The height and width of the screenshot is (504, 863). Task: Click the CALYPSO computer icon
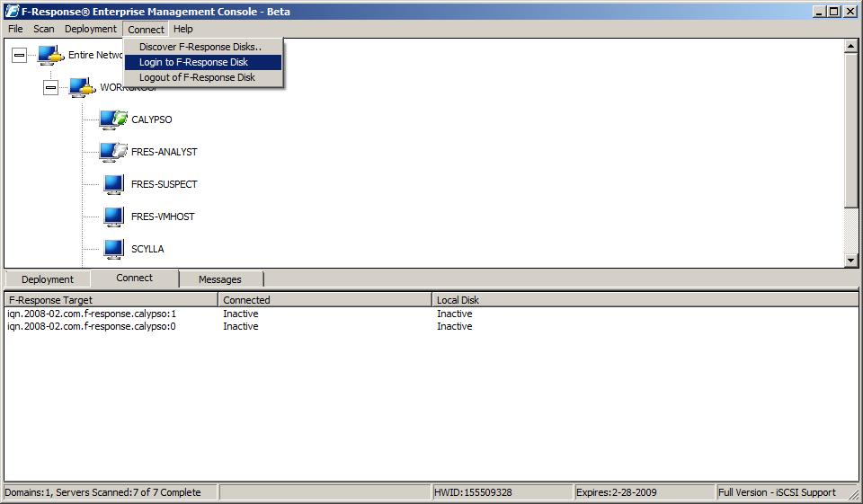(x=113, y=119)
